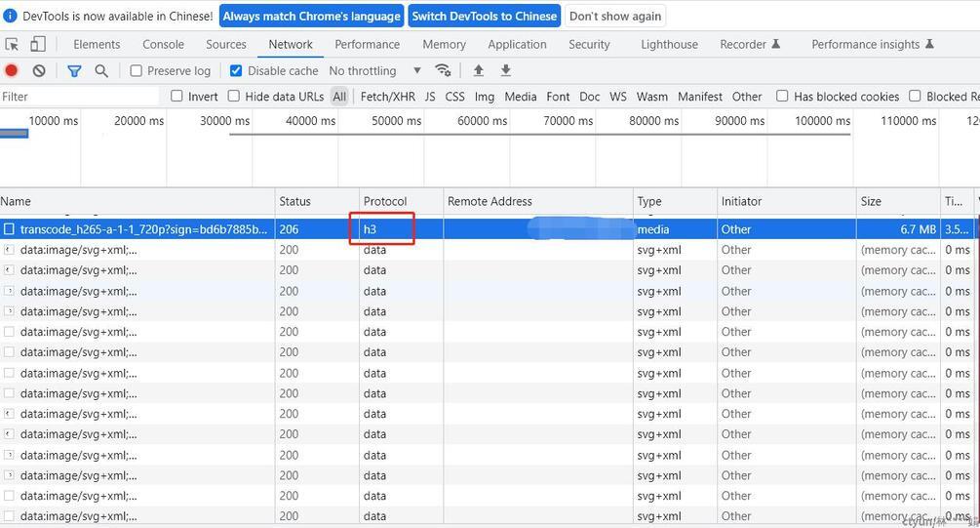Viewport: 980px width, 528px height.
Task: Open the No throttling dropdown
Action: point(374,70)
